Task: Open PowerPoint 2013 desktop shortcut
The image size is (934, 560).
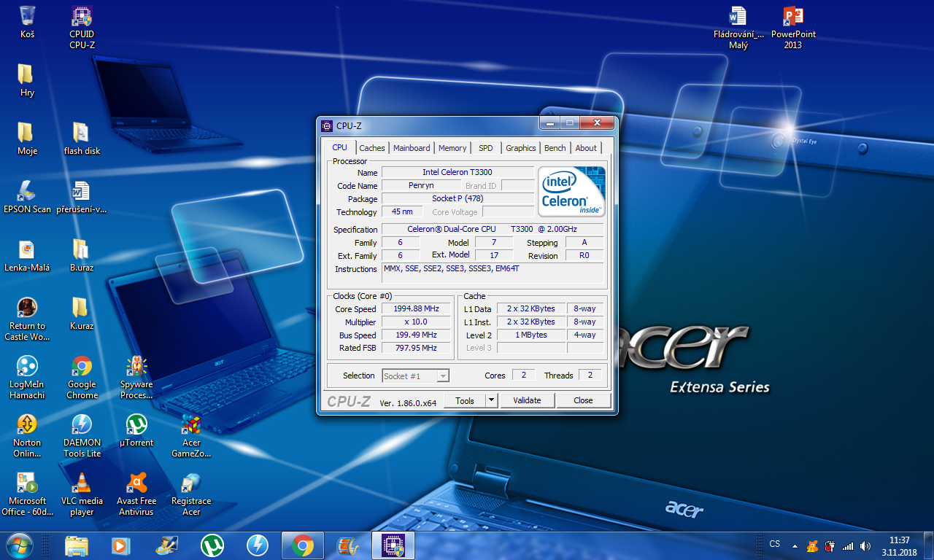Action: [x=793, y=17]
